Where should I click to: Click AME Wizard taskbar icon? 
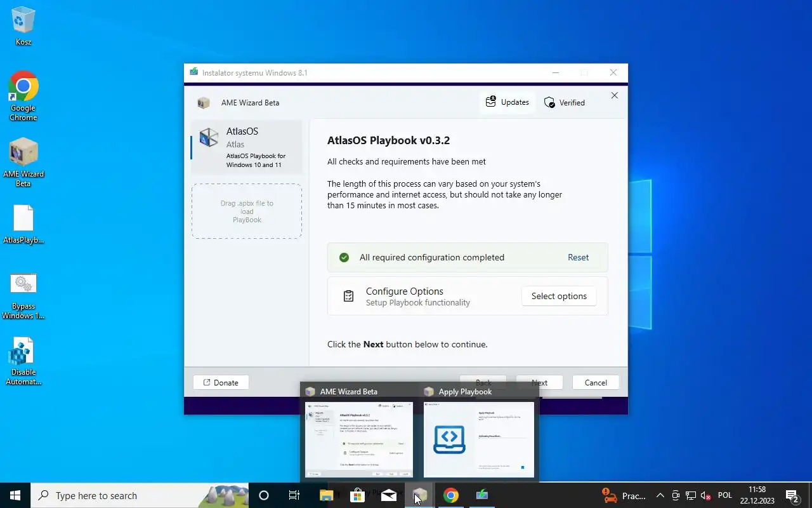click(x=419, y=495)
